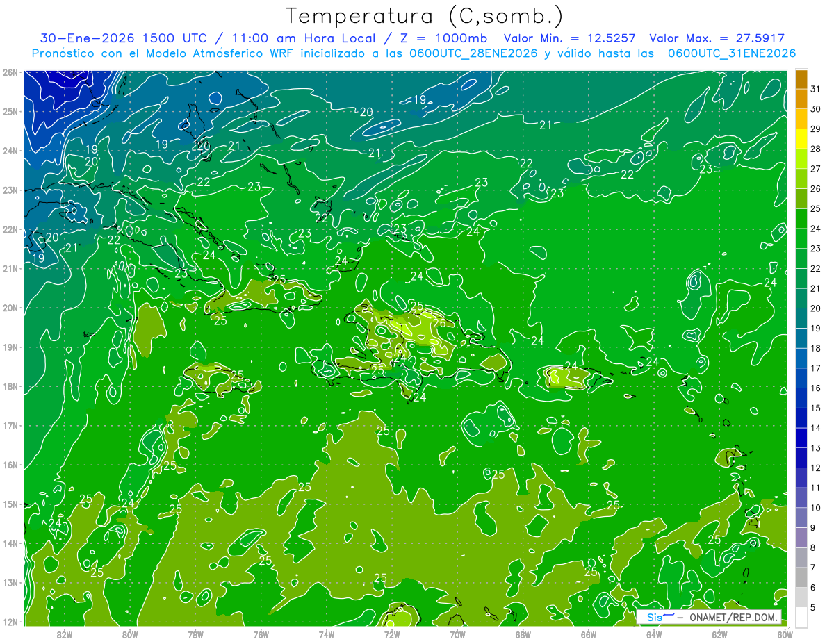Click the valid-until time "0600UTC_31ENE2026"

731,53
